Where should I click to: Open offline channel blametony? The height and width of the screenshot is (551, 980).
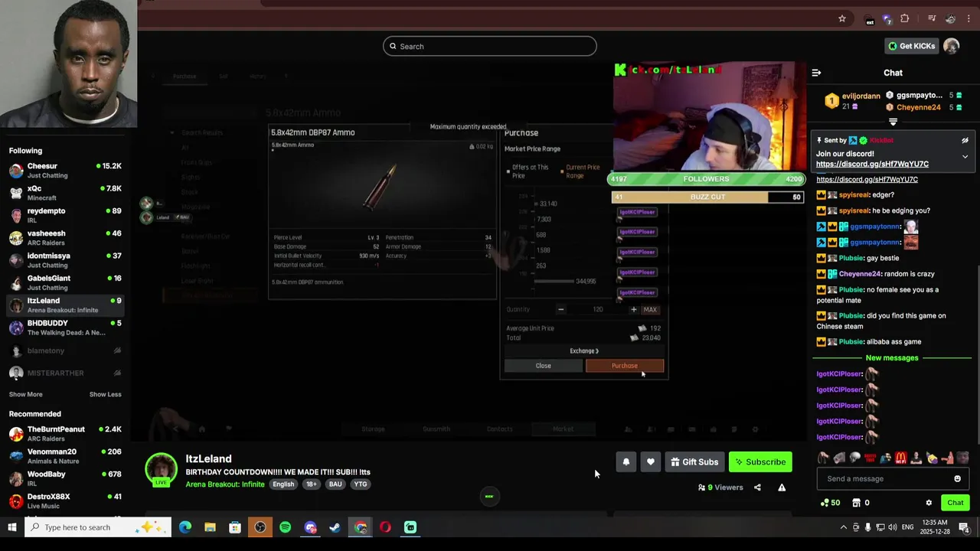click(x=65, y=350)
